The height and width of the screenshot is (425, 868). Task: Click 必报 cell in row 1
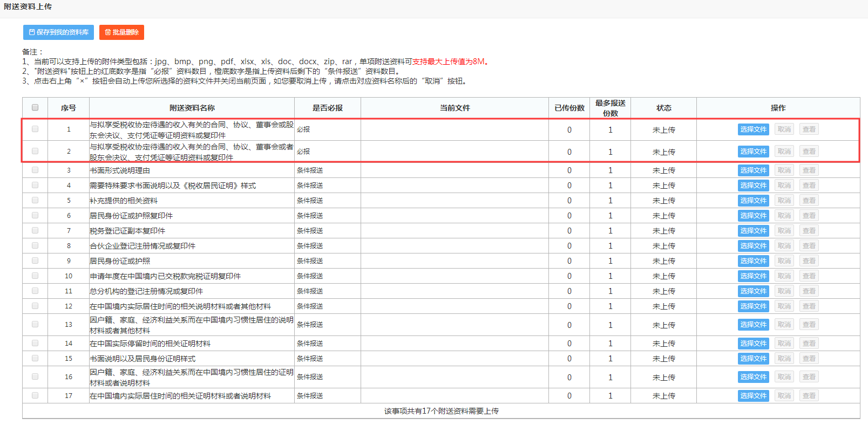coord(328,129)
